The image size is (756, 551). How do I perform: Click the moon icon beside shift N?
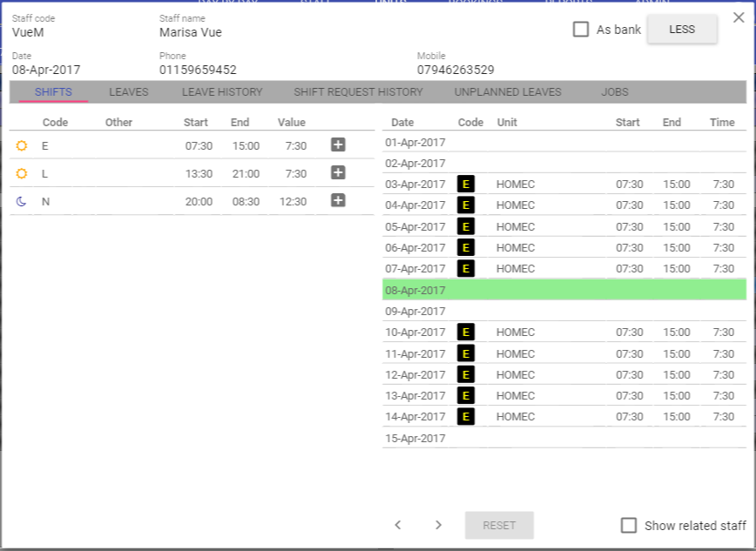[22, 201]
